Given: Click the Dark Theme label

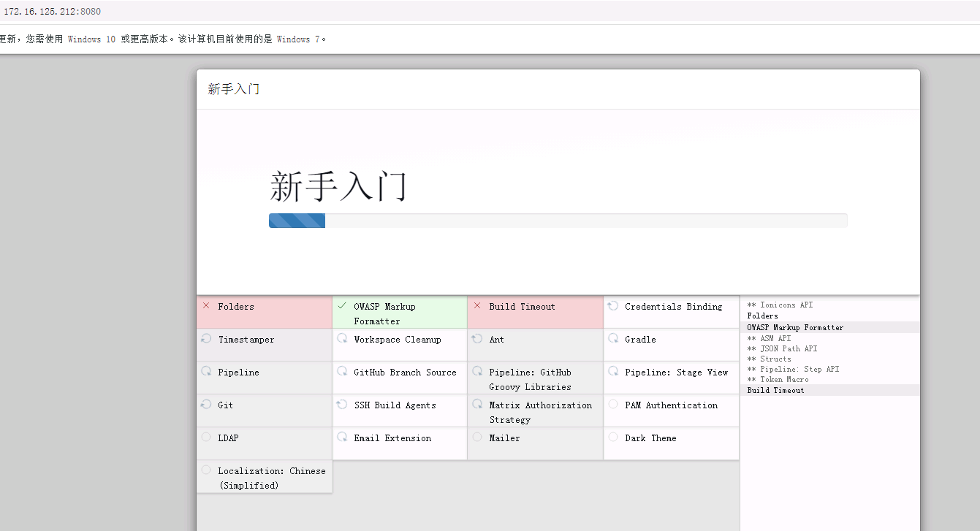Looking at the screenshot, I should coord(651,438).
